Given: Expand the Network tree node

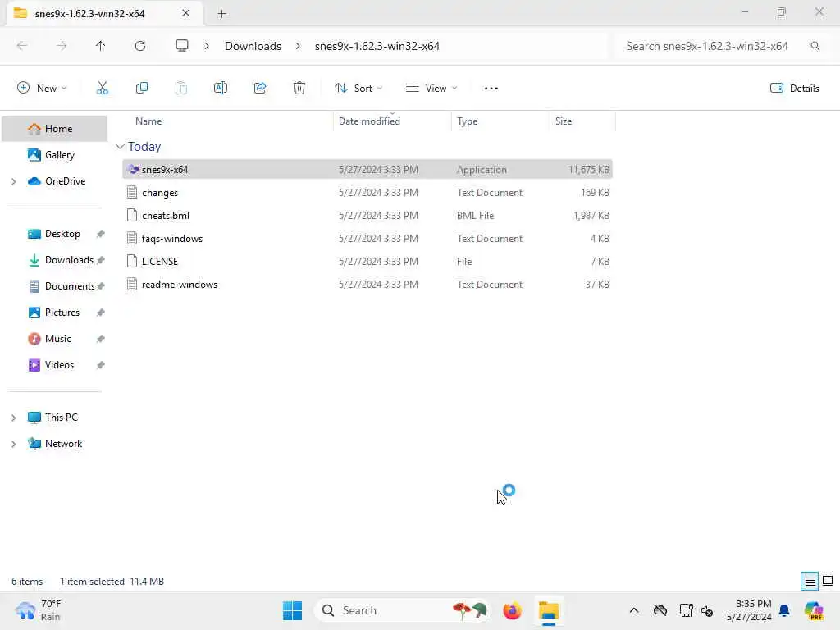Looking at the screenshot, I should pyautogui.click(x=13, y=444).
